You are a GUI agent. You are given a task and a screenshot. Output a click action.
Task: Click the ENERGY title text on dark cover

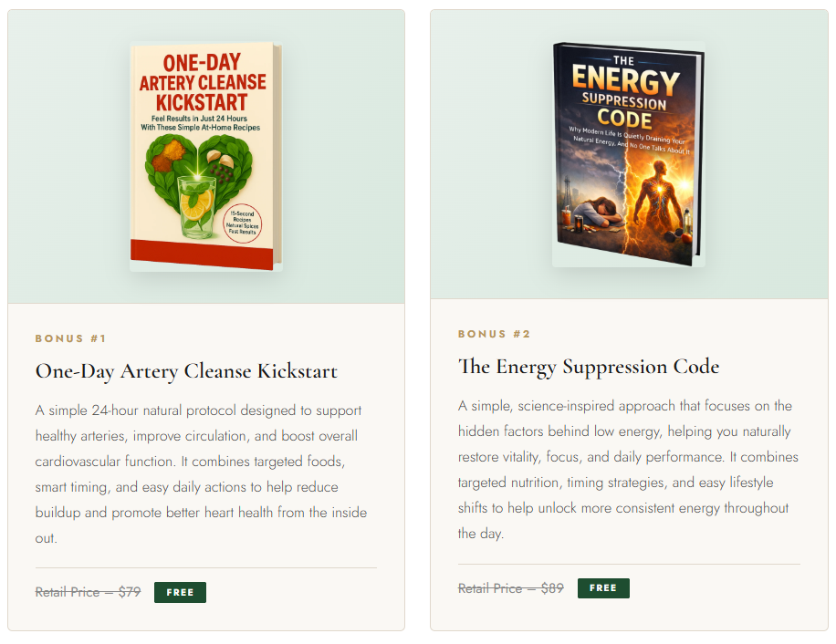click(x=625, y=79)
